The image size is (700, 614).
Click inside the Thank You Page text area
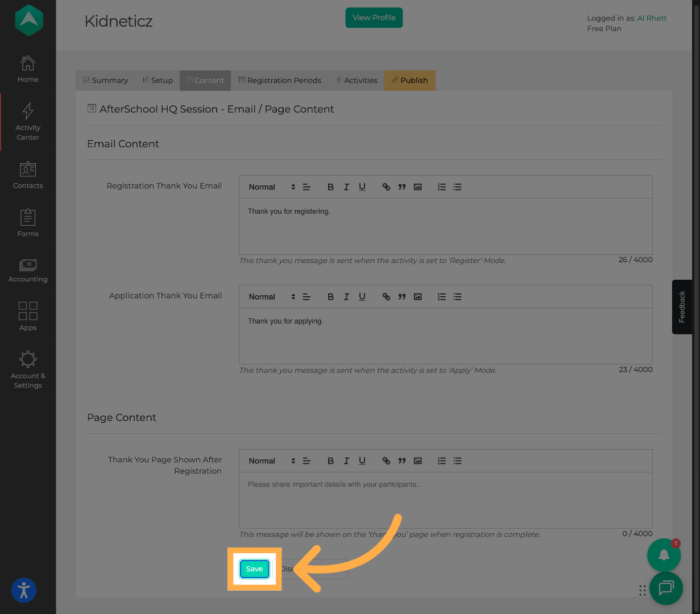pos(445,500)
